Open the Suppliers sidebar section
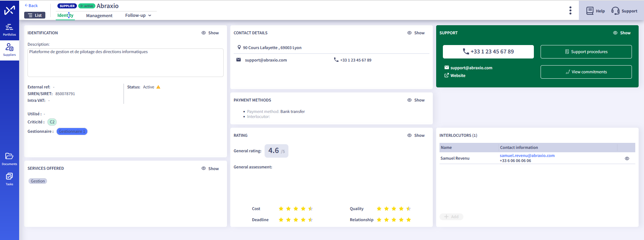Viewport: 644px width, 240px height. [x=9, y=50]
